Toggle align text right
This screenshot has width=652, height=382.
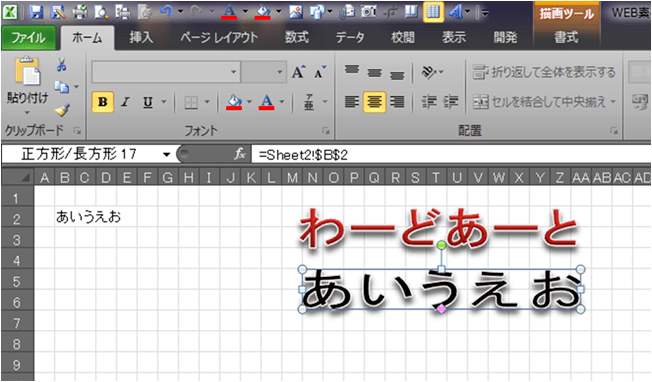coord(397,102)
